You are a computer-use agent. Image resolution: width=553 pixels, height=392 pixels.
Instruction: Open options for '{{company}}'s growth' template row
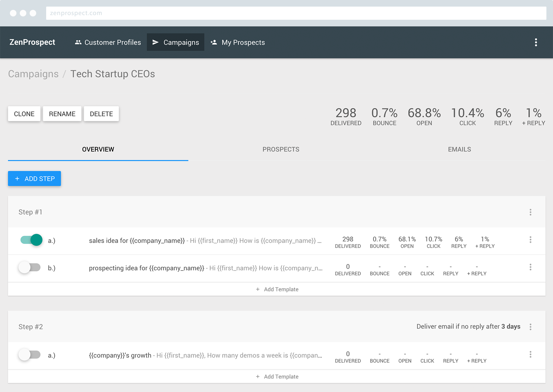click(530, 354)
